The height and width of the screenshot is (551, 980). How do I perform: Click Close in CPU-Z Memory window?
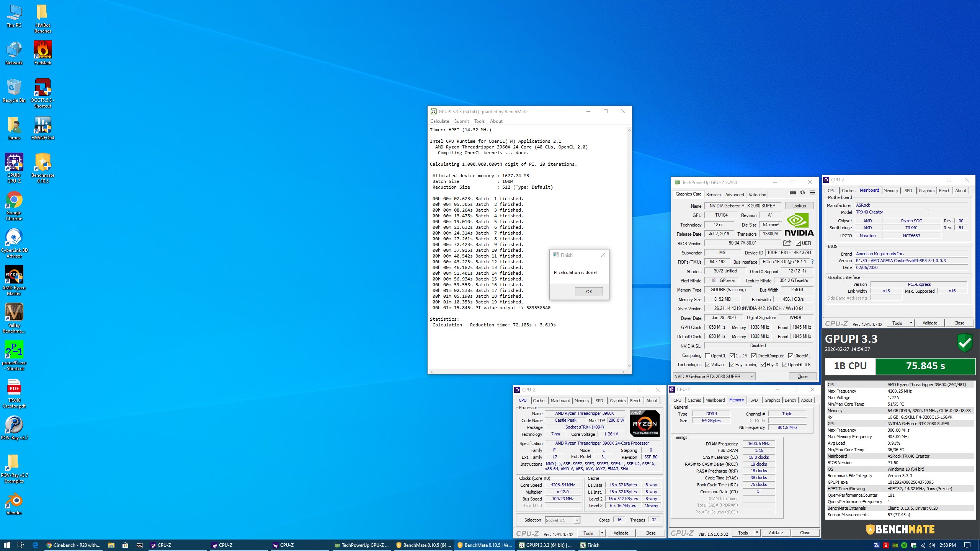coord(805,533)
